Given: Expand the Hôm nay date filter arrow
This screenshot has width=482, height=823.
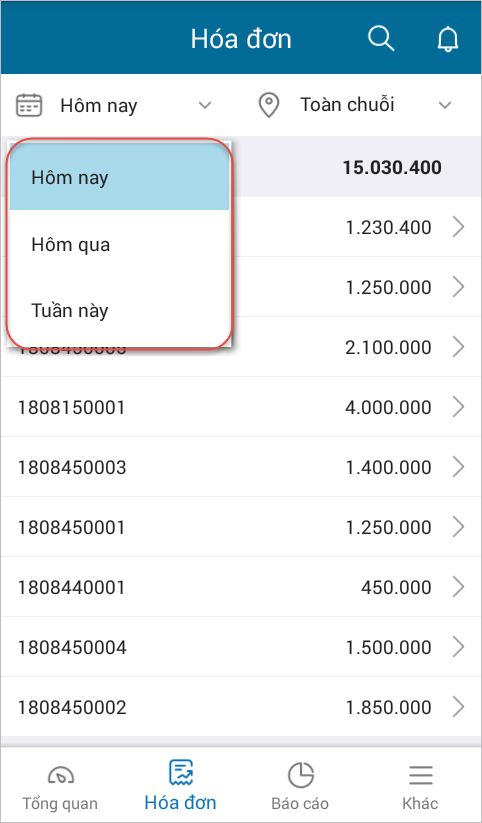Looking at the screenshot, I should pos(205,105).
